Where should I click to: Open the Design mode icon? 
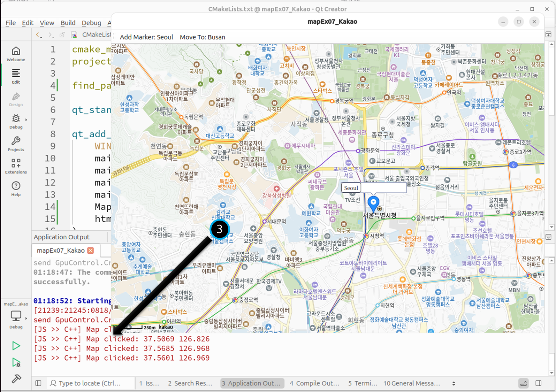pyautogui.click(x=16, y=99)
